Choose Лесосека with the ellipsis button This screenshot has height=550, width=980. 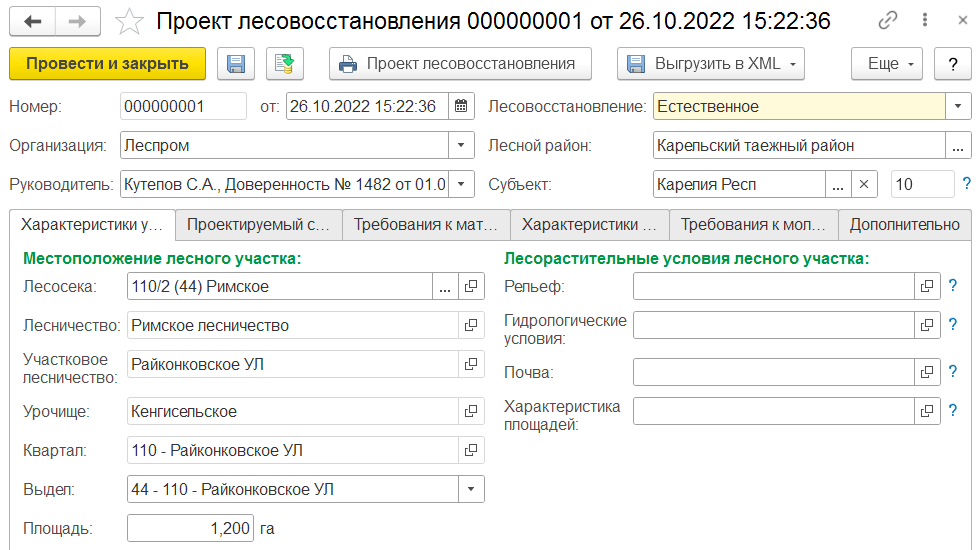[445, 286]
